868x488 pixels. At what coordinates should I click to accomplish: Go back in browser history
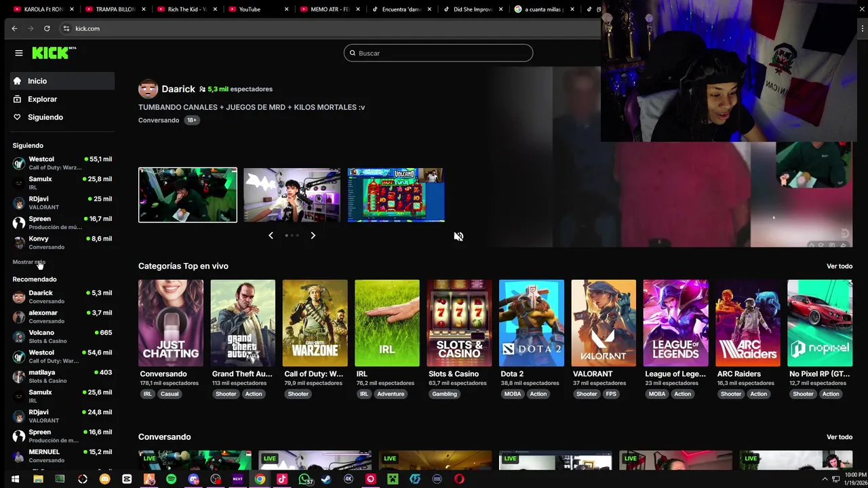coord(14,28)
